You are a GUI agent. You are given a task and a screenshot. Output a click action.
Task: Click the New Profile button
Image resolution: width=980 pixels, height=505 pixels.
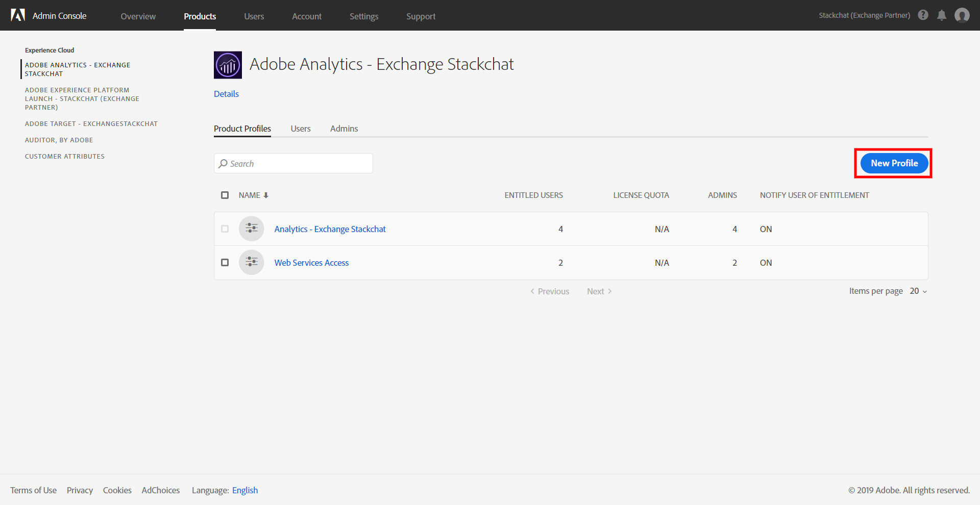pos(894,163)
